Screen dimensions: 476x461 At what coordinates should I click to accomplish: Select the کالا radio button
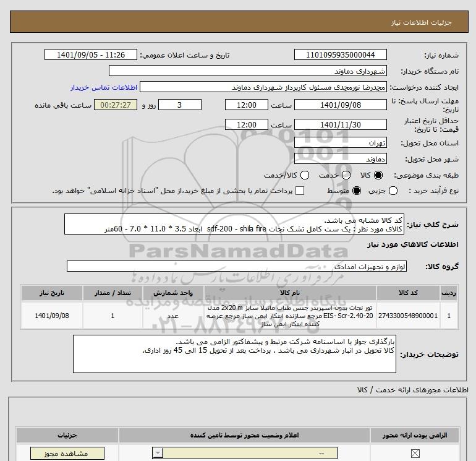378,175
